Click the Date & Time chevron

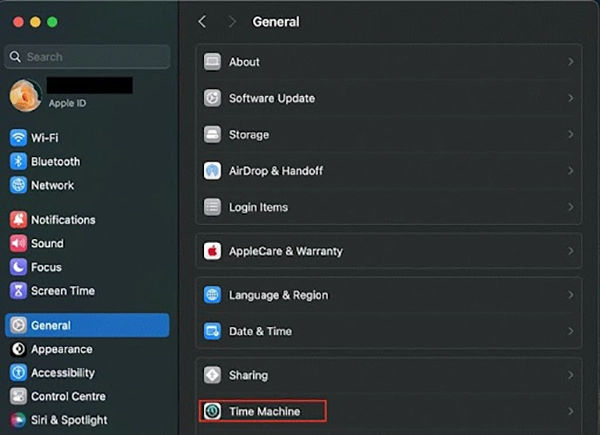pos(571,331)
